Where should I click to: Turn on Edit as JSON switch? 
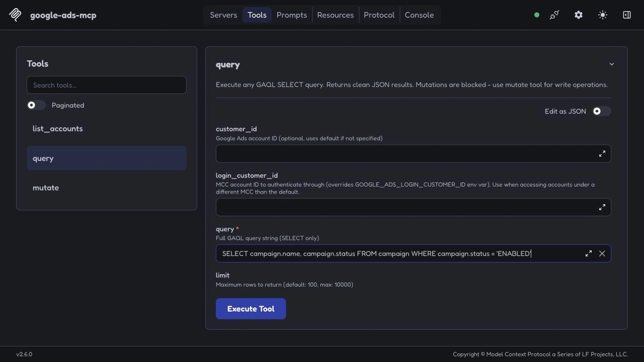pyautogui.click(x=601, y=111)
